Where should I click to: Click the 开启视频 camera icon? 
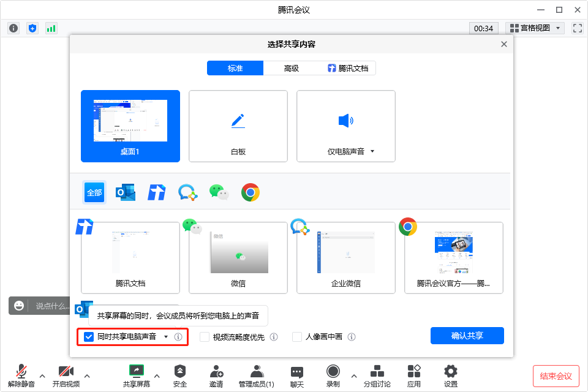click(66, 371)
